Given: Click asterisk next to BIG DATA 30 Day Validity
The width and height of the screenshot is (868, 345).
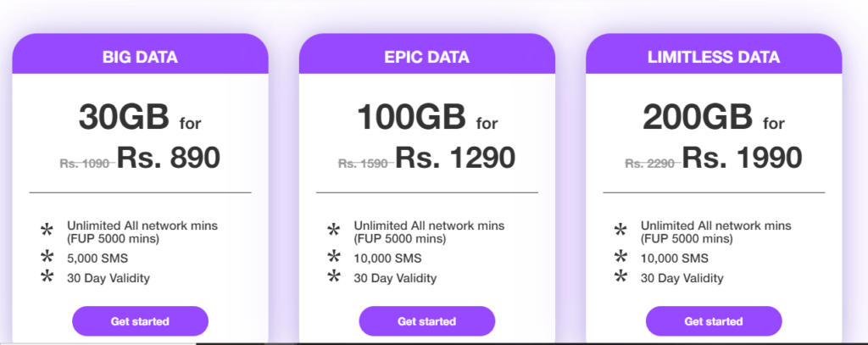Looking at the screenshot, I should 47,276.
